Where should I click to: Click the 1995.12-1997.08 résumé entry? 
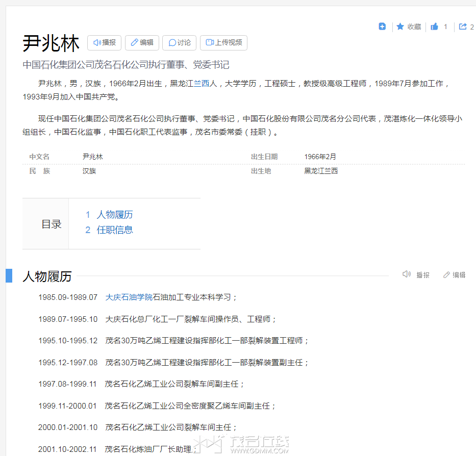(173, 363)
